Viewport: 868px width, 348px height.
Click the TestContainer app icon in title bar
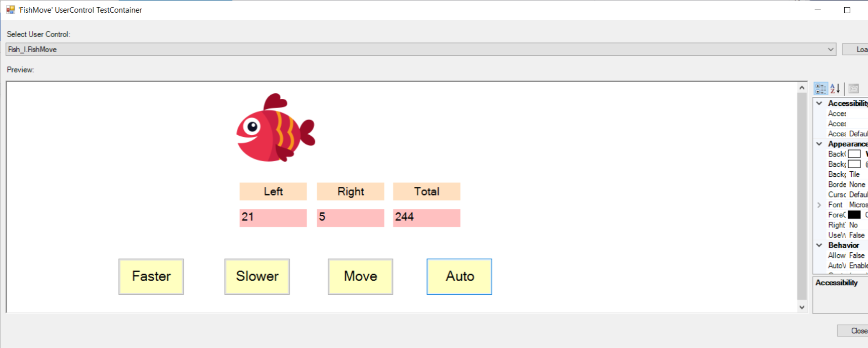(10, 10)
